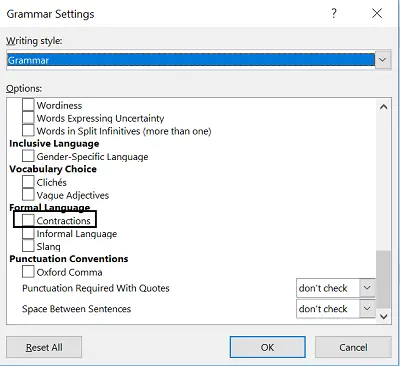This screenshot has height=366, width=400.
Task: Toggle the Vague Adjectives checkbox
Action: coord(28,195)
